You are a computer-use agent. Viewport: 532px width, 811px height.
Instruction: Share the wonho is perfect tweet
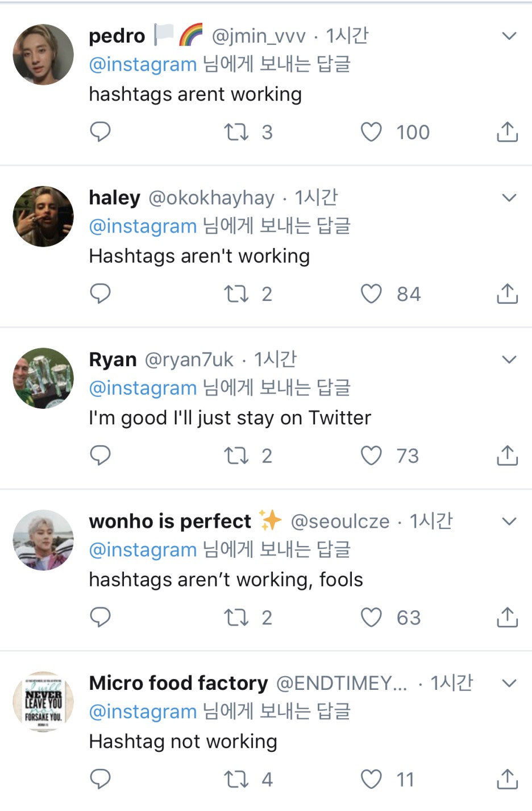507,618
